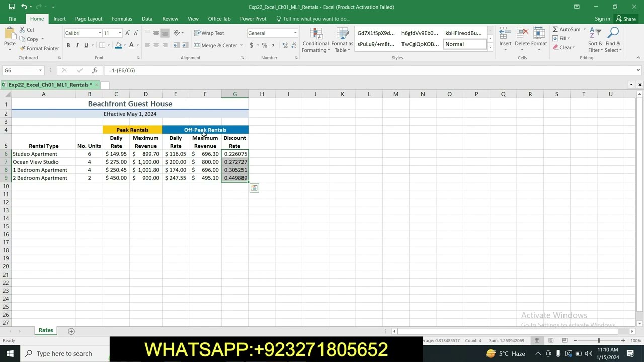Switch to Page Layout view
The image size is (644, 362).
point(551,340)
